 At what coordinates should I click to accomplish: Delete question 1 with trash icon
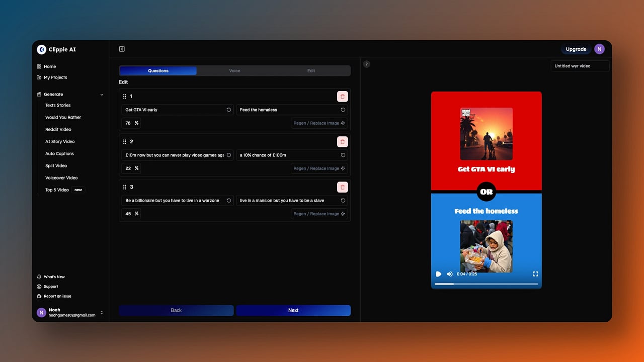[342, 97]
